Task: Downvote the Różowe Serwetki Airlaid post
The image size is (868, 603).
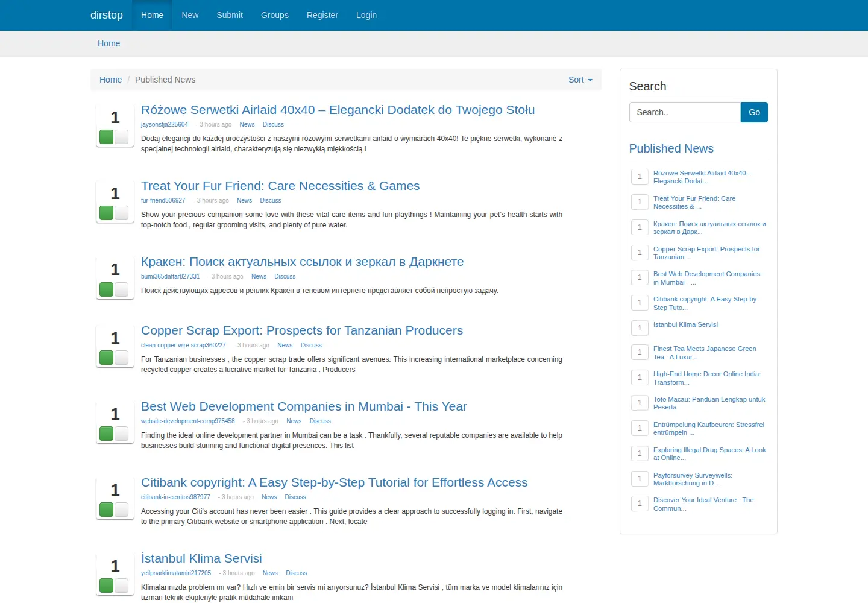Action: click(x=121, y=137)
